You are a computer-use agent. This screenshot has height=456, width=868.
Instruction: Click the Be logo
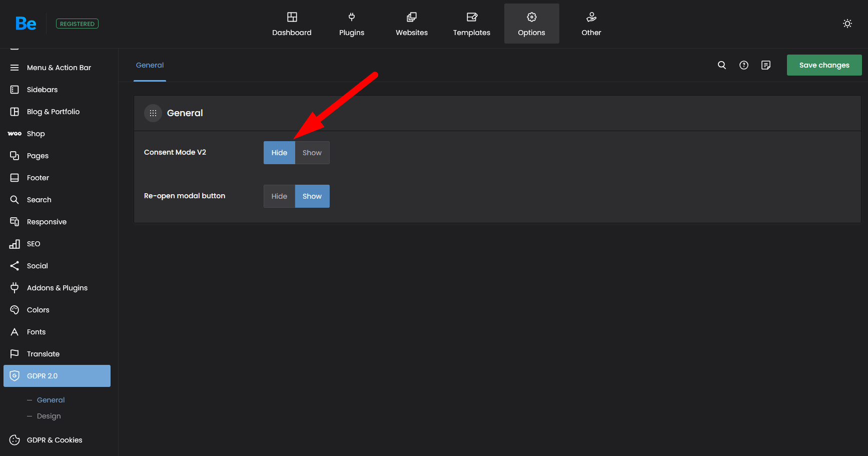tap(26, 24)
